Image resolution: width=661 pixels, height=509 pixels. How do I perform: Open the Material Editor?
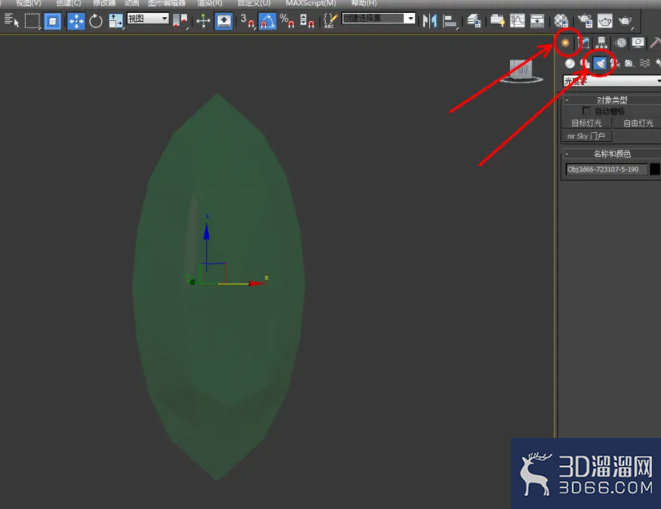click(x=561, y=21)
